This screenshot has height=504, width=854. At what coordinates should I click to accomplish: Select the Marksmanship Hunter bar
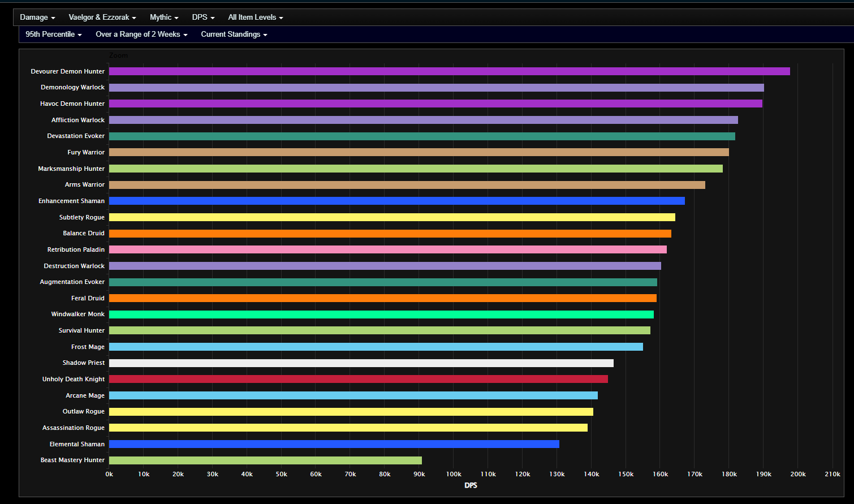tap(416, 169)
